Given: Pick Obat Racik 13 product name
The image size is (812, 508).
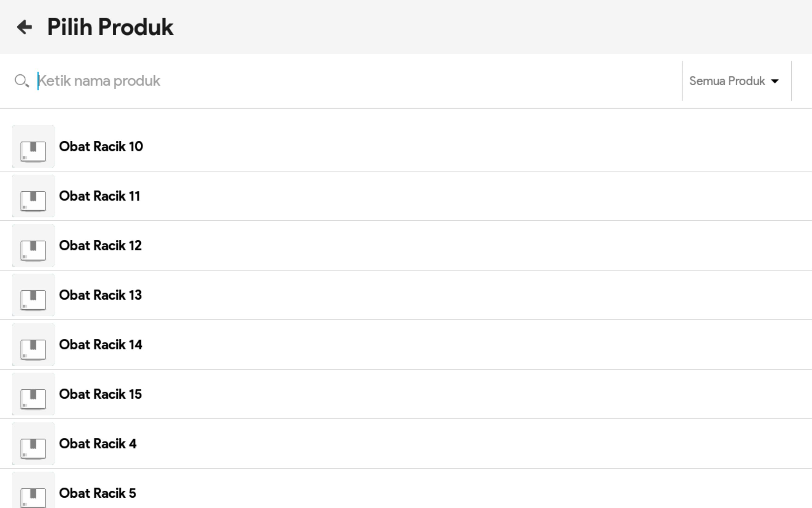Looking at the screenshot, I should tap(100, 295).
